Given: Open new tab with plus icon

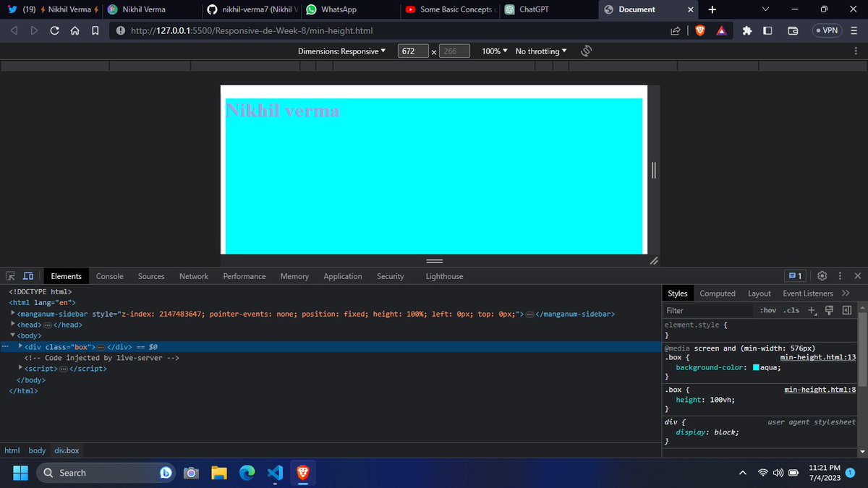Looking at the screenshot, I should point(712,9).
